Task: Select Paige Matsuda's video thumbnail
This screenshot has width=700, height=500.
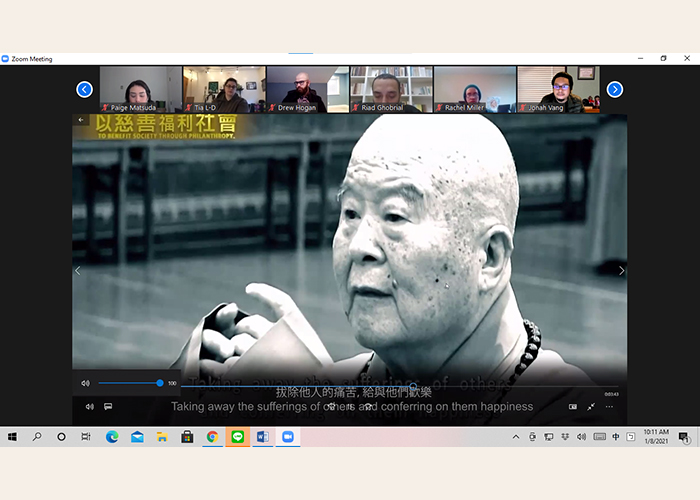Action: tap(141, 89)
